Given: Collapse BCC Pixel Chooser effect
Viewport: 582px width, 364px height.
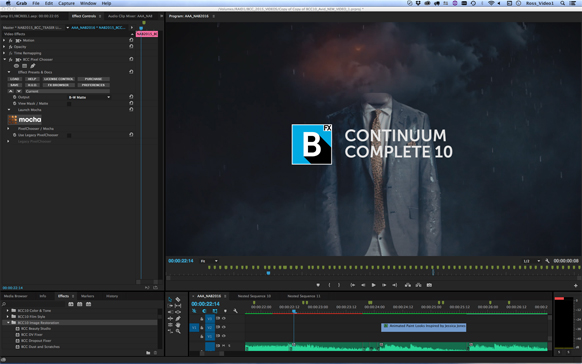Looking at the screenshot, I should coord(4,59).
